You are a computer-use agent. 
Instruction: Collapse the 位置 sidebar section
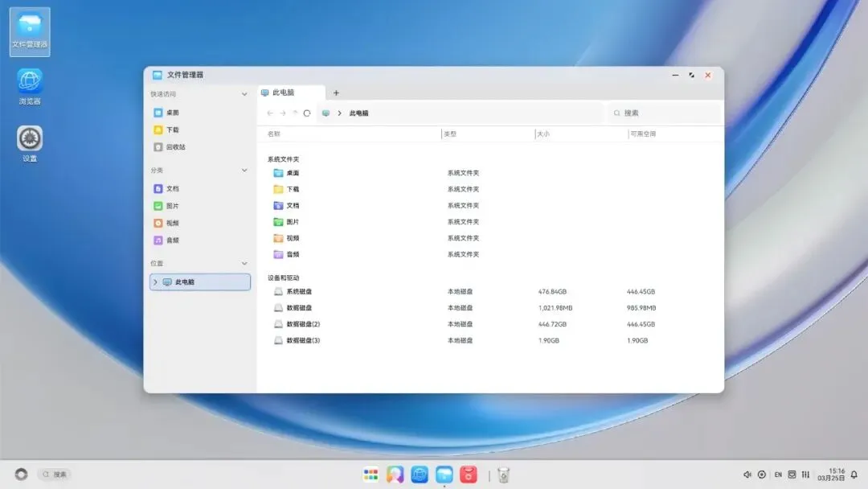244,263
